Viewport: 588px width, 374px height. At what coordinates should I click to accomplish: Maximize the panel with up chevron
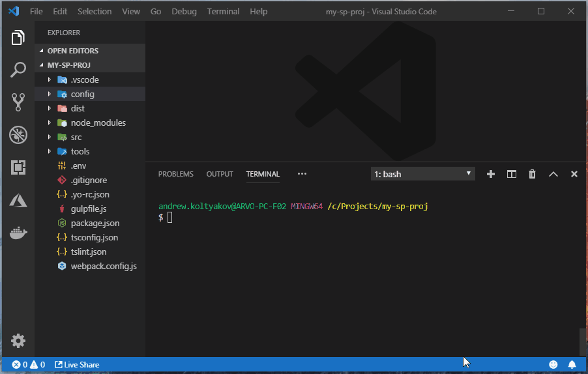553,174
